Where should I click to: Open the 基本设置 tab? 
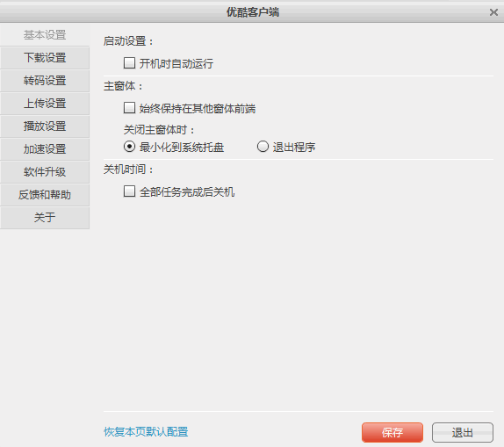[x=45, y=35]
